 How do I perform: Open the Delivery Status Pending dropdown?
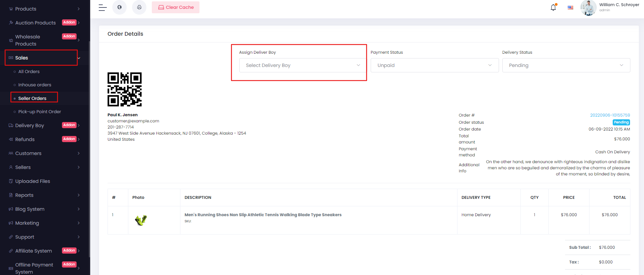(566, 65)
